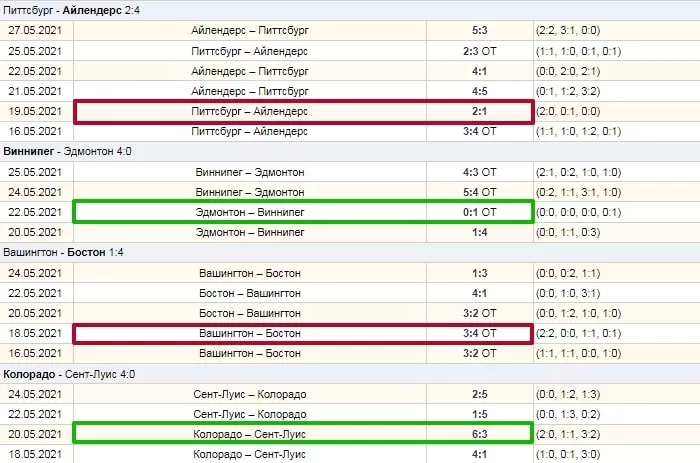Click Эдмонтон – Виннипег match scored 1:4
The height and width of the screenshot is (463, 700).
250,232
